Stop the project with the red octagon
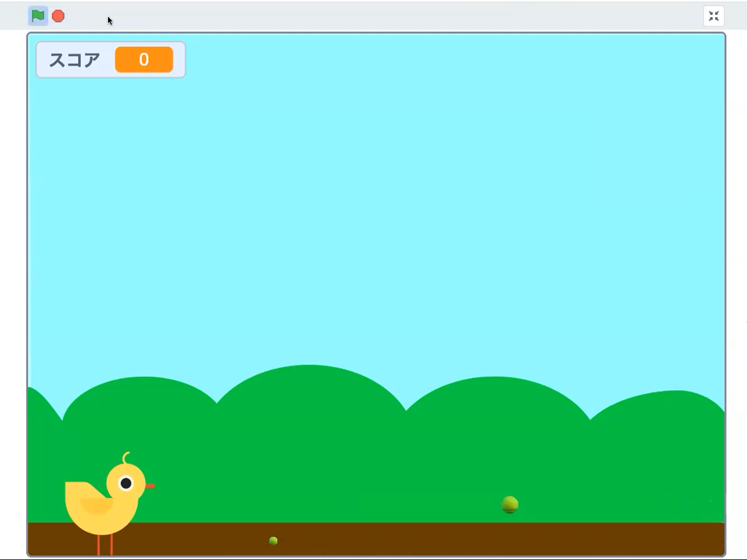Viewport: 747px width, 560px height. click(x=58, y=16)
